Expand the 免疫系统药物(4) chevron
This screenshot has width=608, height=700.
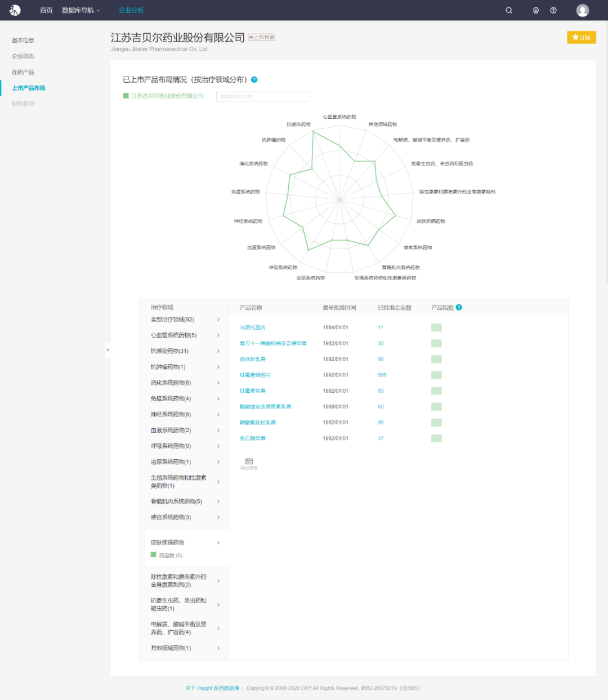[x=218, y=398]
